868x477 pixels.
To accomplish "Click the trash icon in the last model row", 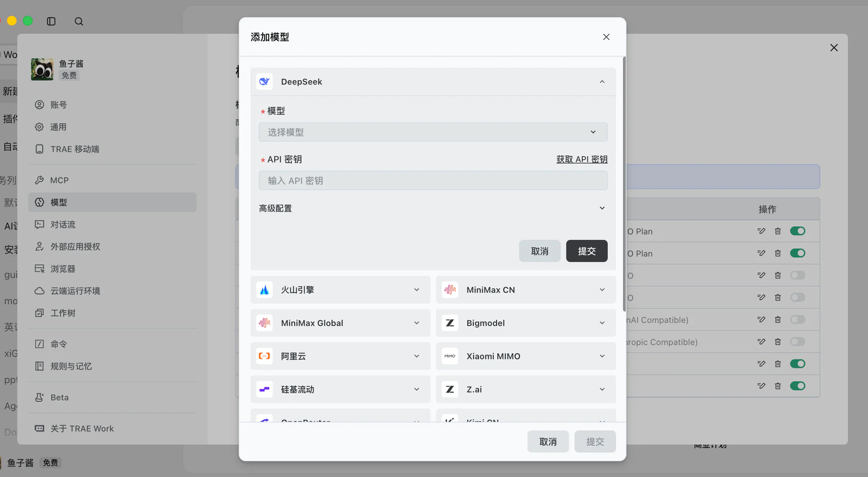I will 778,386.
